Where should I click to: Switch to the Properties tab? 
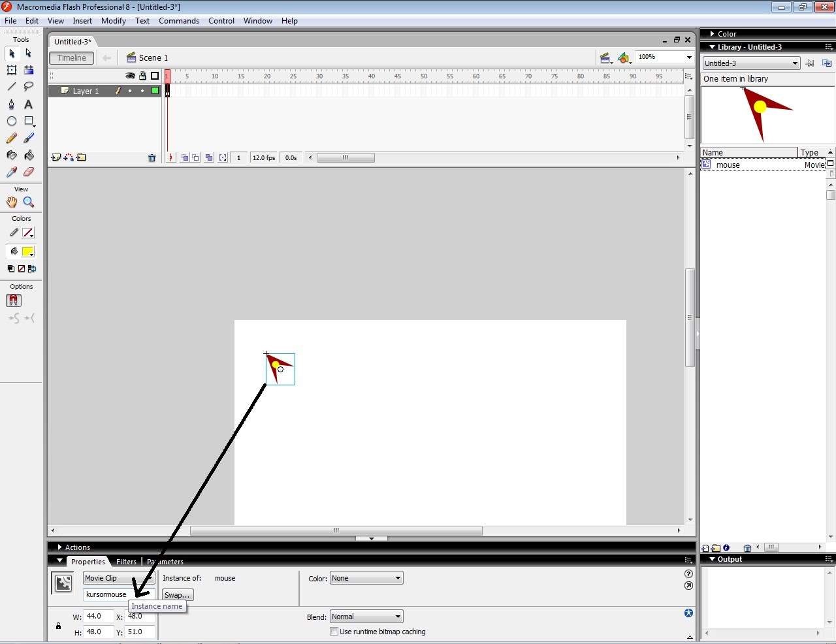(88, 562)
